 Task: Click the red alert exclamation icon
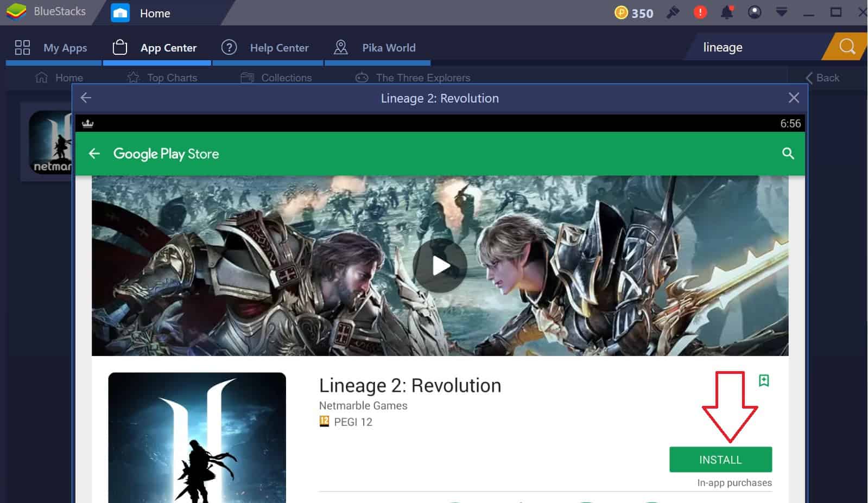pos(700,12)
